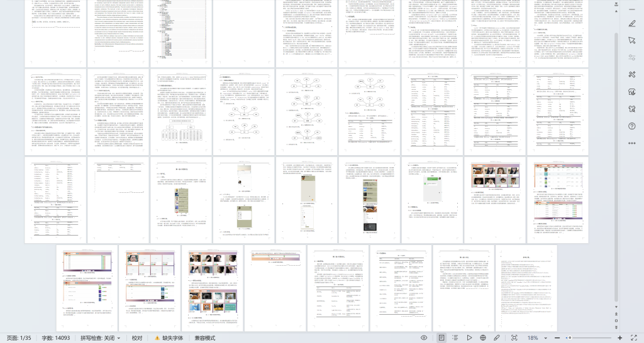Click the scrollbar down arrow
Viewport: 644px width, 343px height.
click(x=616, y=307)
